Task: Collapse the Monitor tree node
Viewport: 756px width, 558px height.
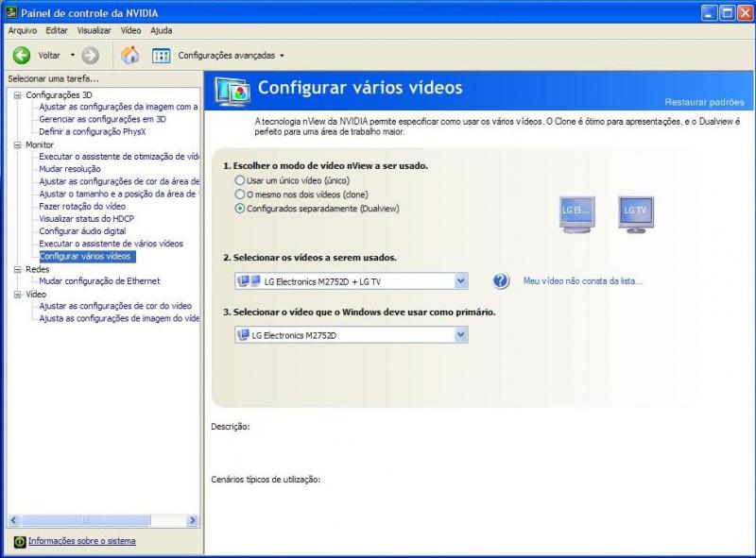Action: click(18, 144)
